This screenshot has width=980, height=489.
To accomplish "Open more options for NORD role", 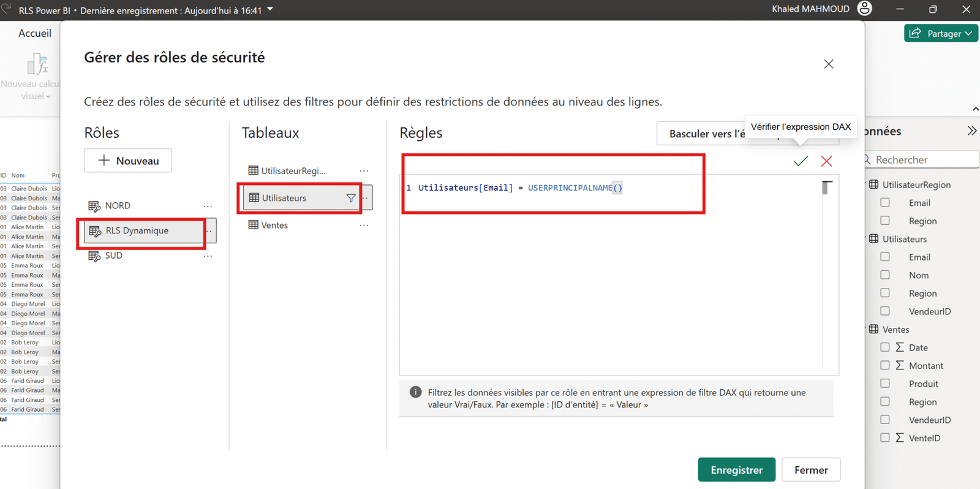I will click(208, 206).
